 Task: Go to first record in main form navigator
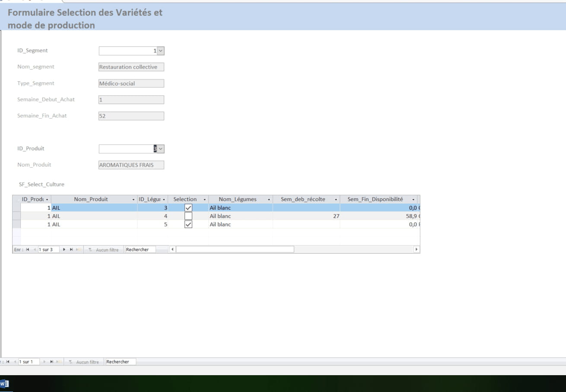(x=8, y=362)
